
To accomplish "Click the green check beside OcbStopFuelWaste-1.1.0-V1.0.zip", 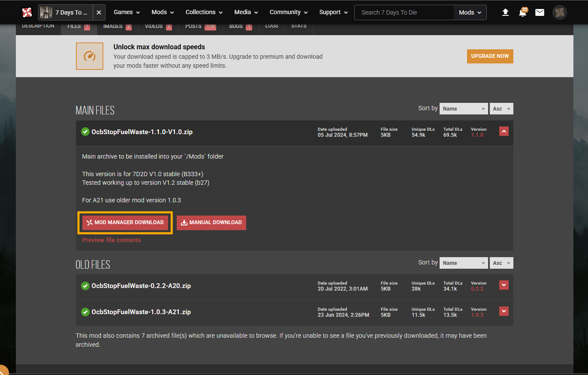I will click(85, 132).
